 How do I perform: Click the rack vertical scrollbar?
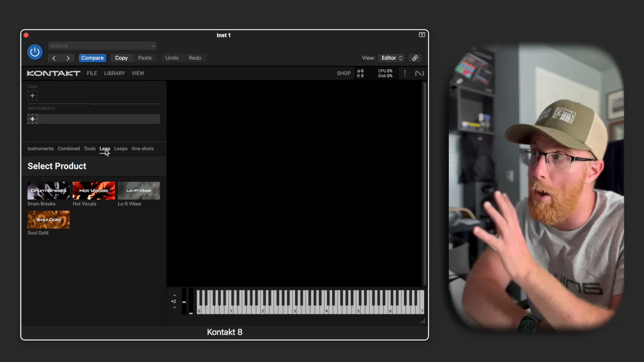click(x=425, y=184)
